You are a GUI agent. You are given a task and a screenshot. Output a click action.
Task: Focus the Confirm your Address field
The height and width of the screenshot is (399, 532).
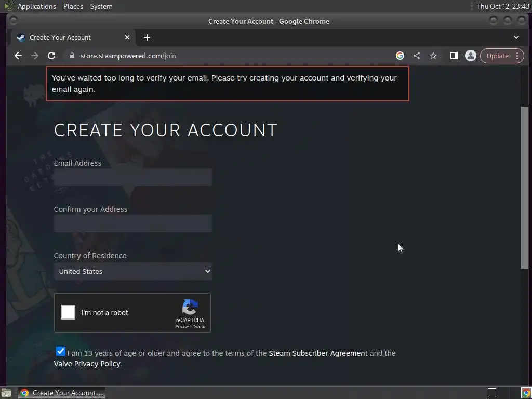132,223
